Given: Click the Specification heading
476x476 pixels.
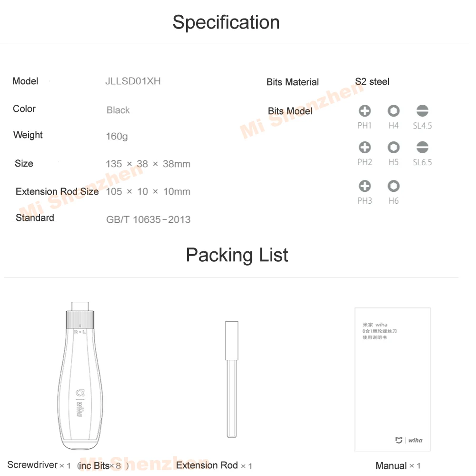Looking at the screenshot, I should coord(226,22).
